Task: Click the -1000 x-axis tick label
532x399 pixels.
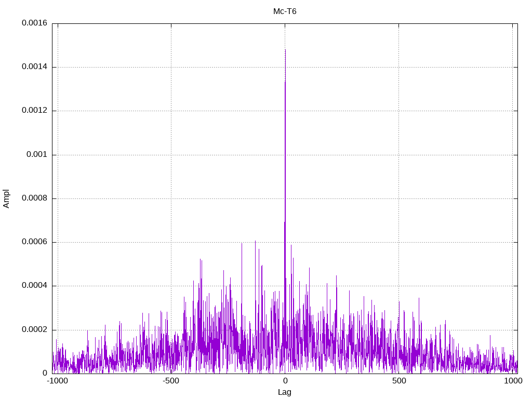Action: point(57,381)
